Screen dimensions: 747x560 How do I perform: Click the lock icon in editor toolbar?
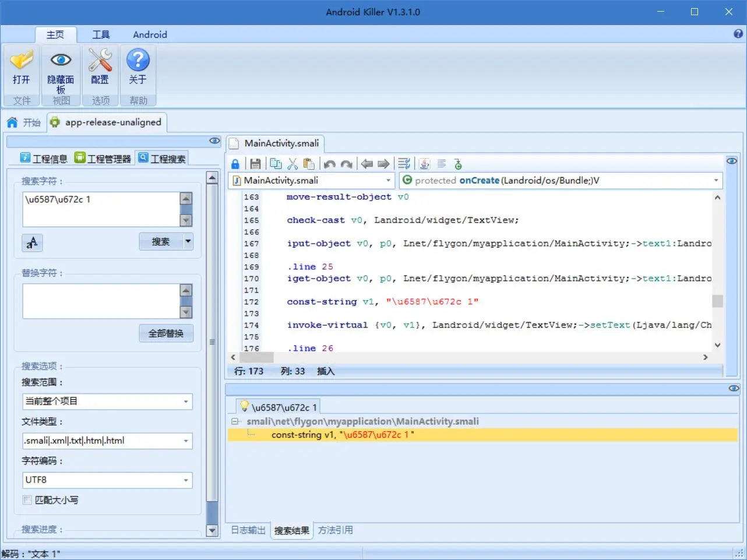coord(235,164)
